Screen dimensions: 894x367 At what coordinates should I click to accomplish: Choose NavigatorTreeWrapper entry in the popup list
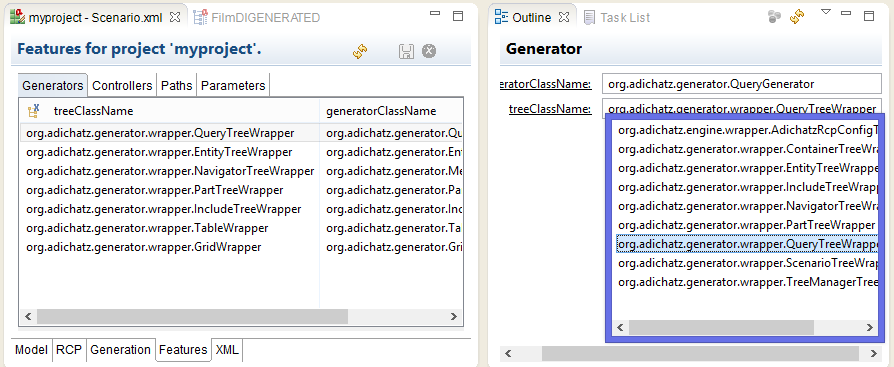click(747, 206)
